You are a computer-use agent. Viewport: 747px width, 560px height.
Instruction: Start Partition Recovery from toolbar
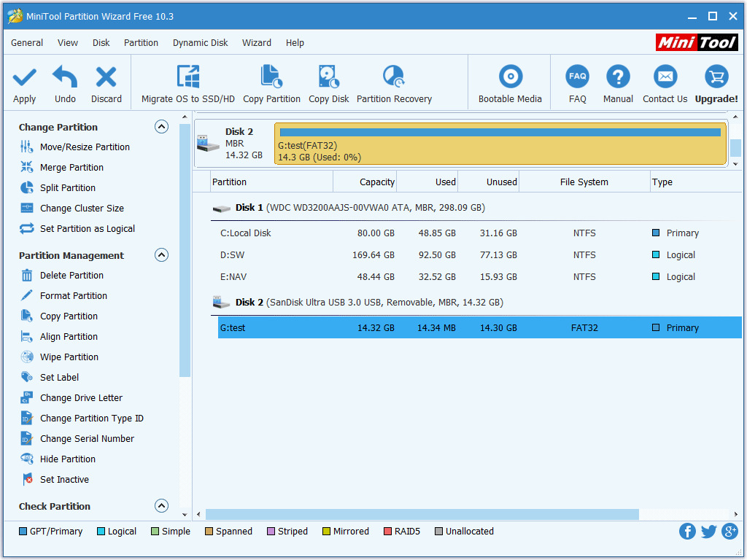(394, 77)
